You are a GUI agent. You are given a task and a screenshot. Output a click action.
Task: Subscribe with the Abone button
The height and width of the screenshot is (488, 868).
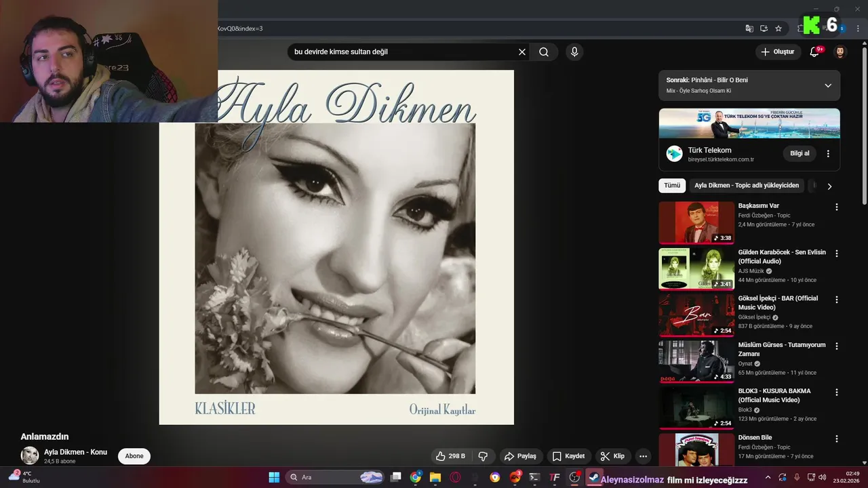click(x=134, y=456)
